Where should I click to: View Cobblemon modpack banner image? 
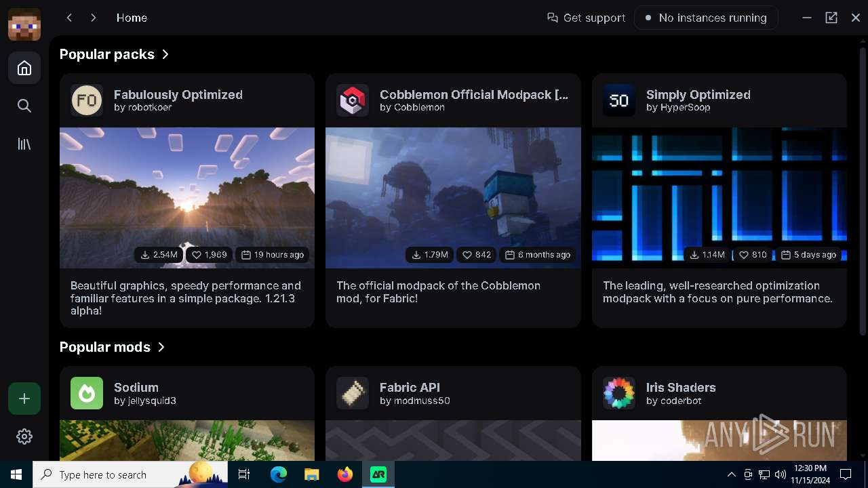(x=453, y=198)
